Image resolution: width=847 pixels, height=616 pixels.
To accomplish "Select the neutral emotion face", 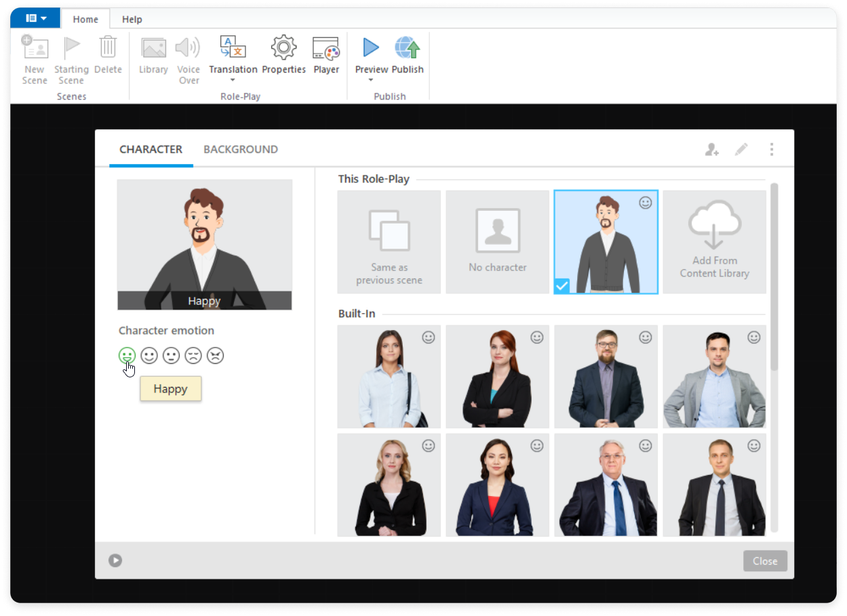I will [171, 355].
